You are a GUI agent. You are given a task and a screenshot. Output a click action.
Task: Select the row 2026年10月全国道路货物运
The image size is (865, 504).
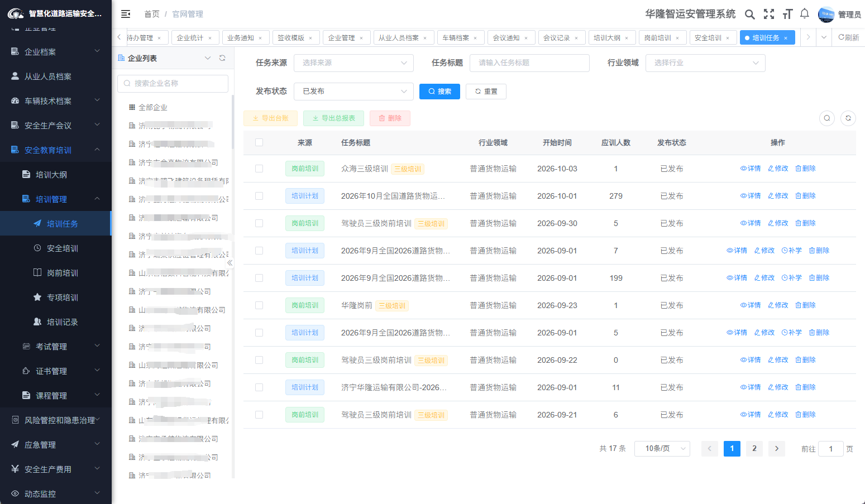coord(259,196)
